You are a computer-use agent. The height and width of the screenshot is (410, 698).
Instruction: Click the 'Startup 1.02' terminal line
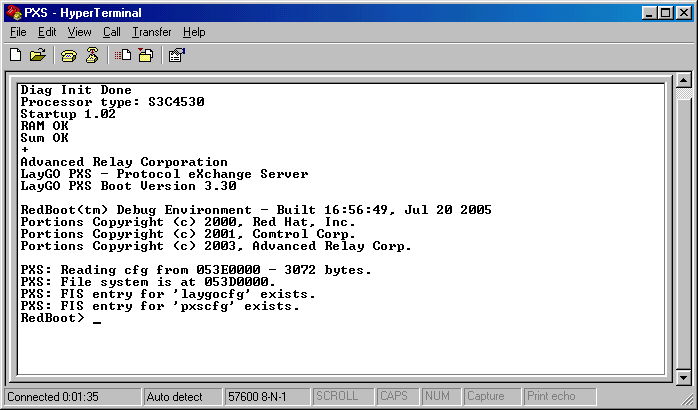[x=68, y=114]
